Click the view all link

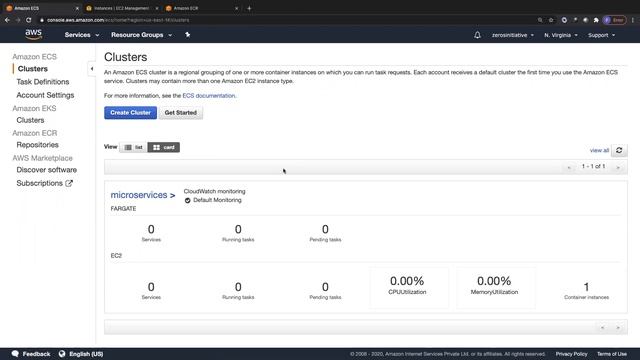click(599, 150)
